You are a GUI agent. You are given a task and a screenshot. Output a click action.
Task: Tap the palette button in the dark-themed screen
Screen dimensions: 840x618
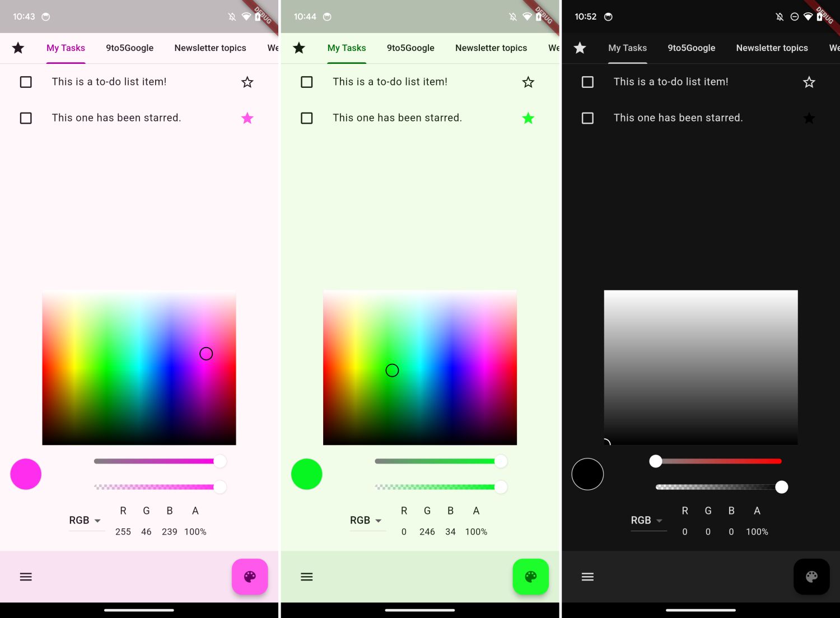[811, 577]
